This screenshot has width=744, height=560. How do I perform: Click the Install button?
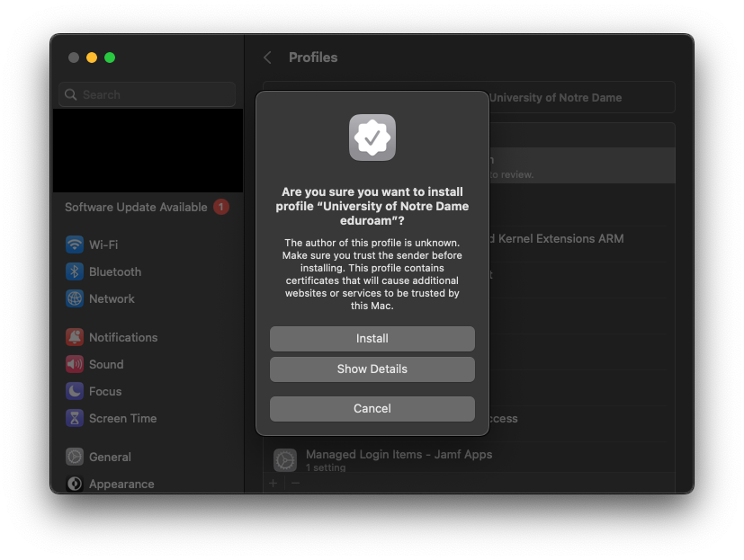(372, 339)
